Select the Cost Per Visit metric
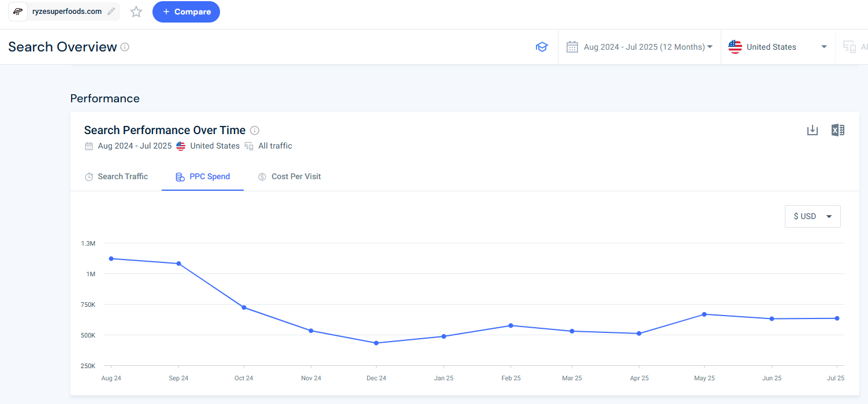 [289, 176]
